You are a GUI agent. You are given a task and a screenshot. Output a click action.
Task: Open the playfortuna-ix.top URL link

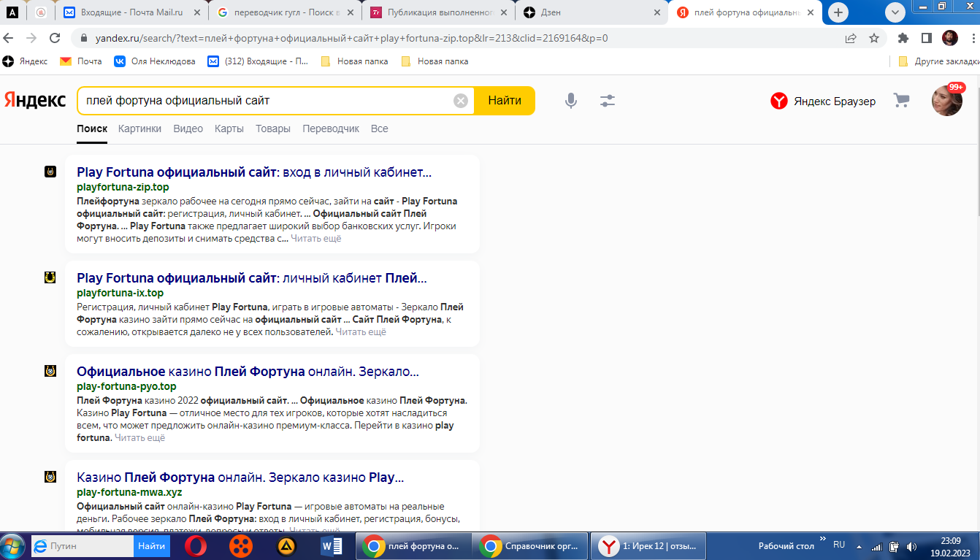[x=120, y=293]
